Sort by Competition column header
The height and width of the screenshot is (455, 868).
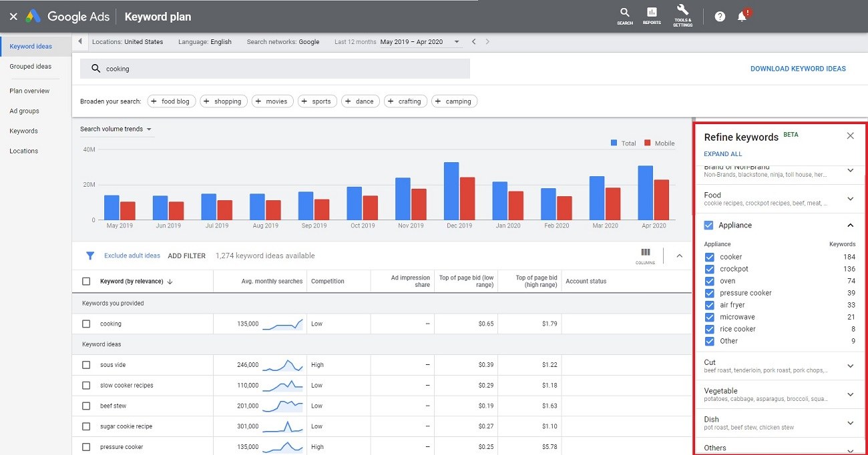(328, 282)
